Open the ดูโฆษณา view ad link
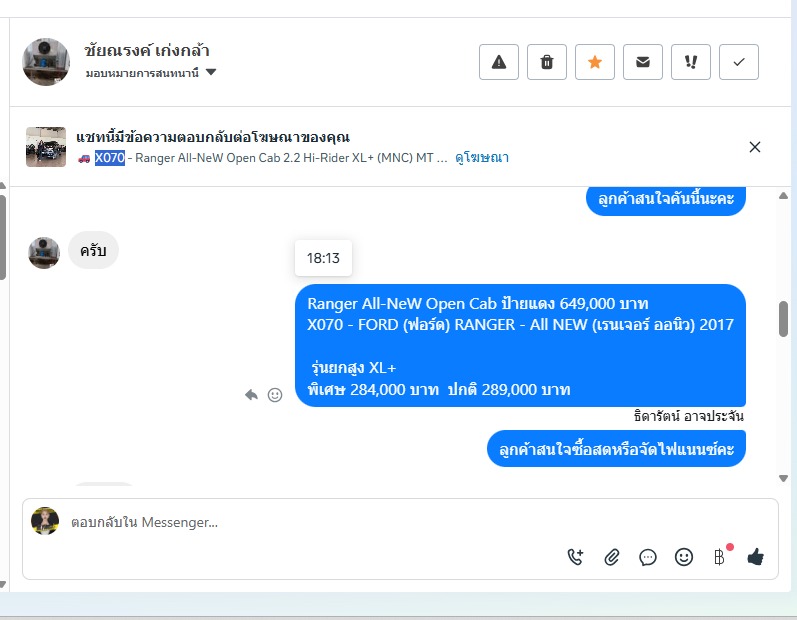The height and width of the screenshot is (620, 797). [481, 158]
